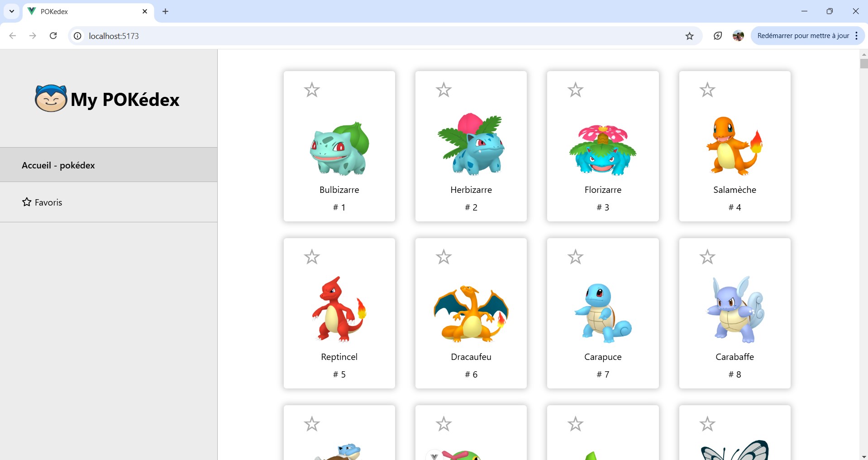Open the tab search dropdown arrow
This screenshot has height=460, width=868.
pyautogui.click(x=12, y=11)
